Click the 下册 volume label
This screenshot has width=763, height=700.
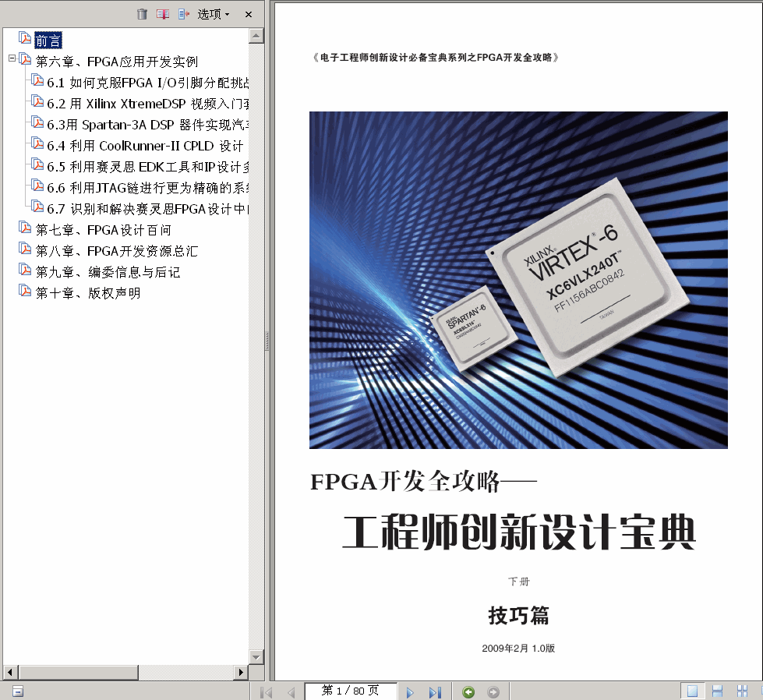[519, 582]
